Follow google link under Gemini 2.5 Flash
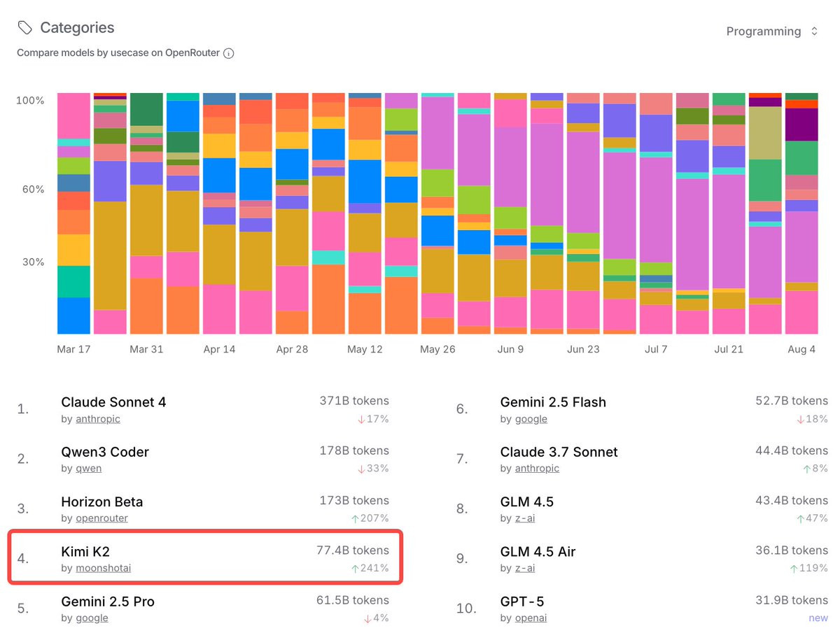840x640 pixels. pos(531,419)
